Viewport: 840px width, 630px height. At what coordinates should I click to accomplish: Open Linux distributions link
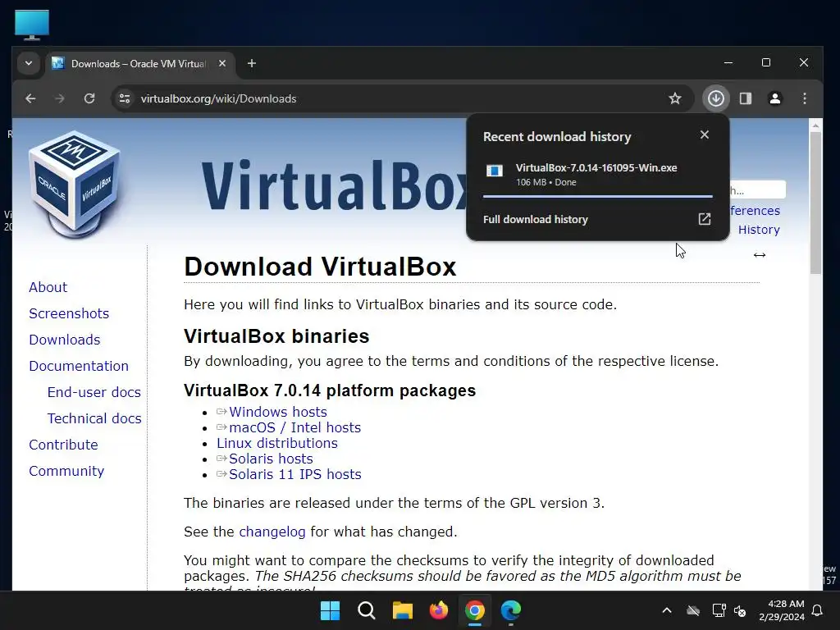point(277,443)
